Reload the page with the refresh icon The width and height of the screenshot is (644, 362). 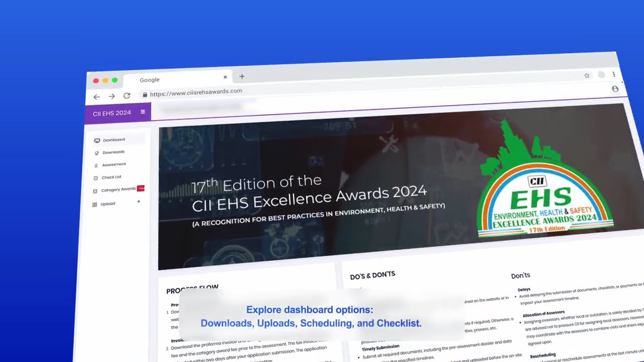coord(127,96)
